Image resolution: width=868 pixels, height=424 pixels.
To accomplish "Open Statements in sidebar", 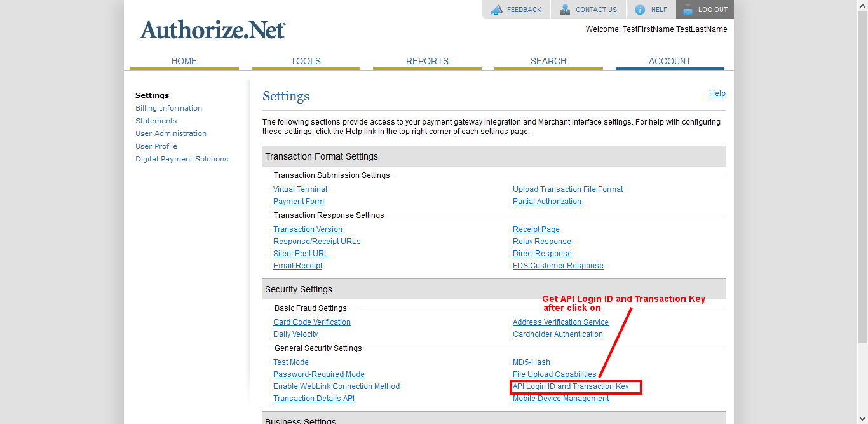I will click(x=156, y=121).
